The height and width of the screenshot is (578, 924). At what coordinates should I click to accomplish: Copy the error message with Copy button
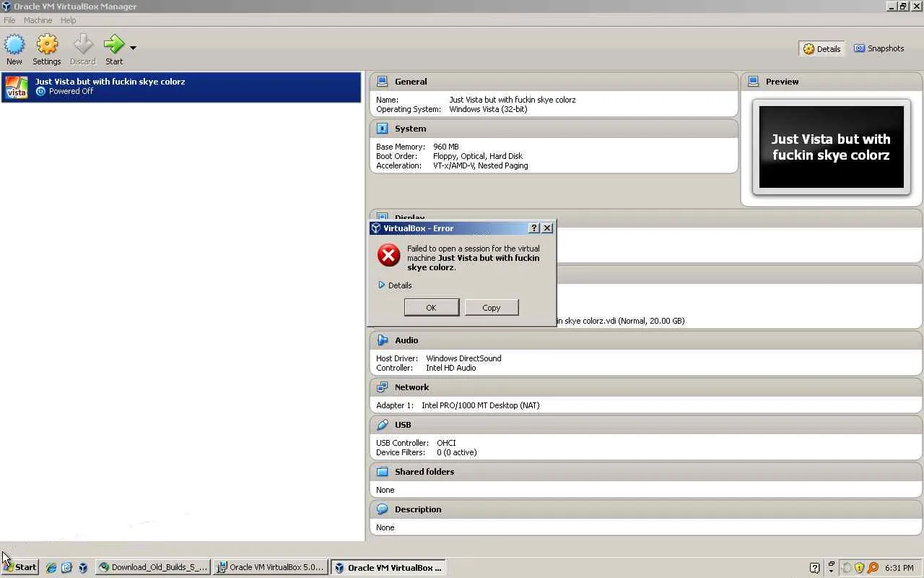[491, 308]
